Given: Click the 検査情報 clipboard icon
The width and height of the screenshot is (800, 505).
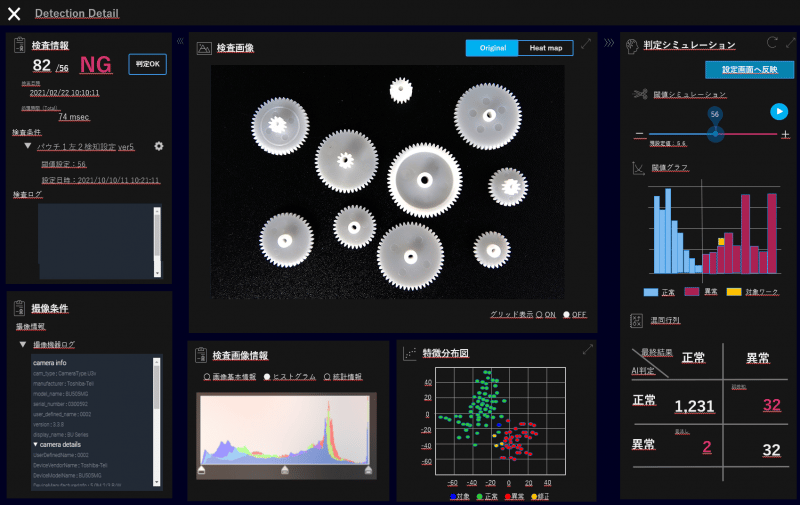Looking at the screenshot, I should coord(19,45).
